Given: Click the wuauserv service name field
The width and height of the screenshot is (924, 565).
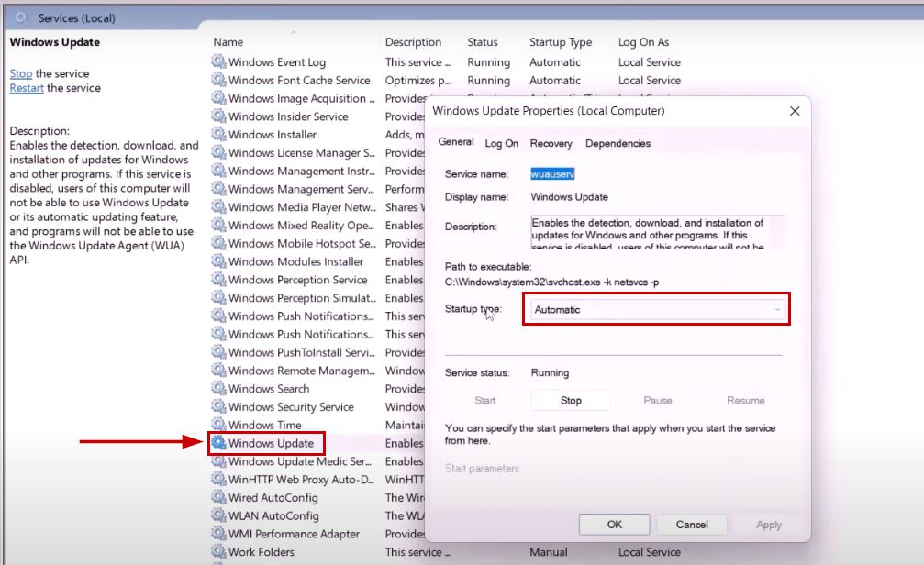Looking at the screenshot, I should (x=552, y=173).
